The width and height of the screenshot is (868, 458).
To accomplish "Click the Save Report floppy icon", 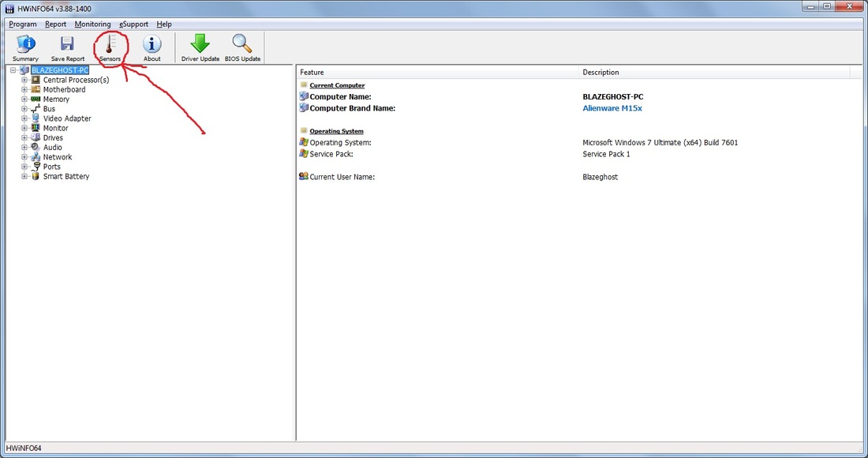I will coord(68,43).
